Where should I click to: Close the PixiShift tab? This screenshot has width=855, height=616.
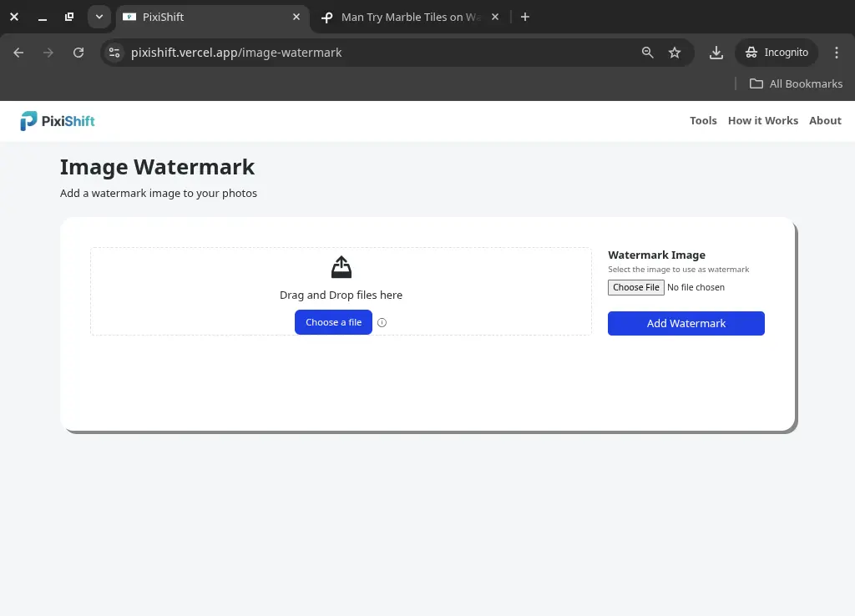[296, 17]
